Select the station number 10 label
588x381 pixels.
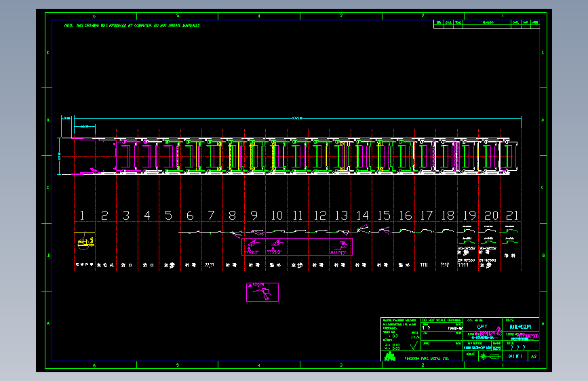pyautogui.click(x=277, y=216)
